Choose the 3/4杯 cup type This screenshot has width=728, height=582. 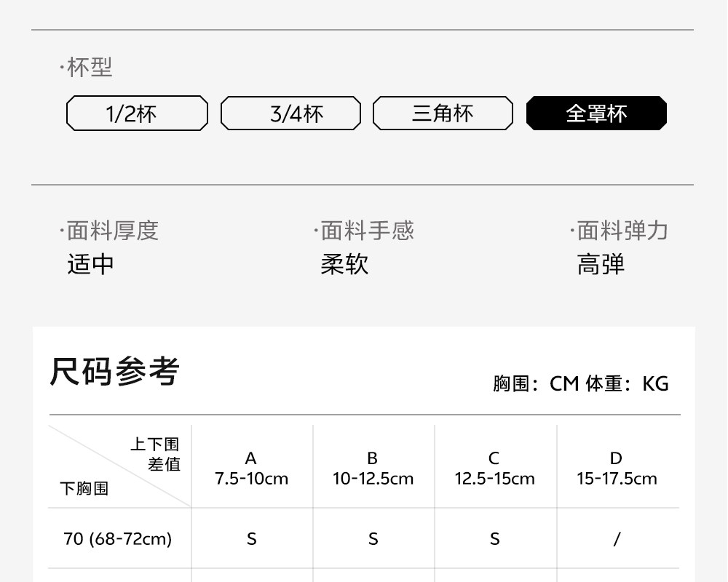[290, 113]
